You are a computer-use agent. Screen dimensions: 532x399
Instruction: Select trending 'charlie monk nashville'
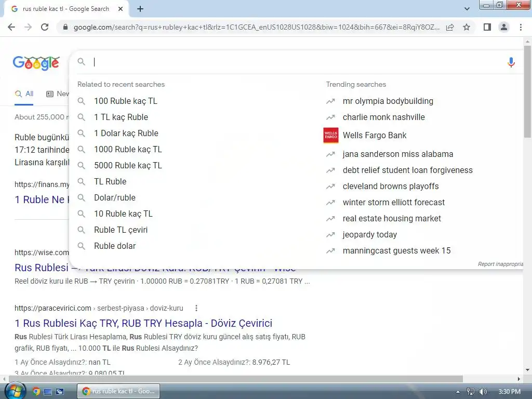tap(384, 117)
